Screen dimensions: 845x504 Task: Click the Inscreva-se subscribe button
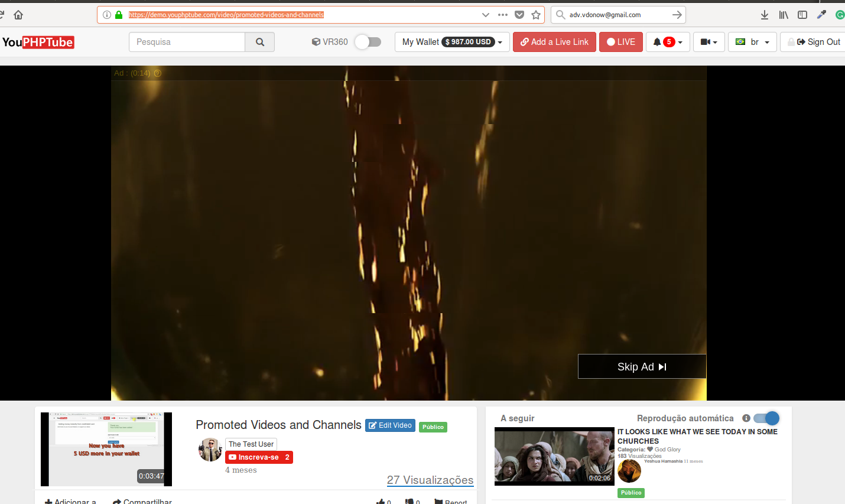coord(259,457)
